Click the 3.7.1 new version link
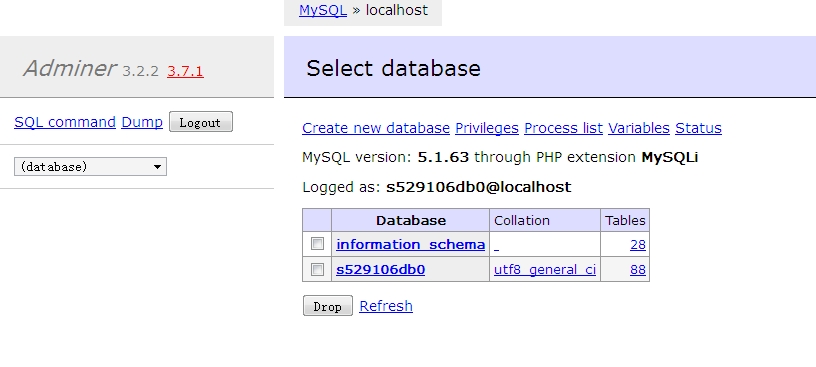Viewport: 816px width, 367px height. point(185,71)
